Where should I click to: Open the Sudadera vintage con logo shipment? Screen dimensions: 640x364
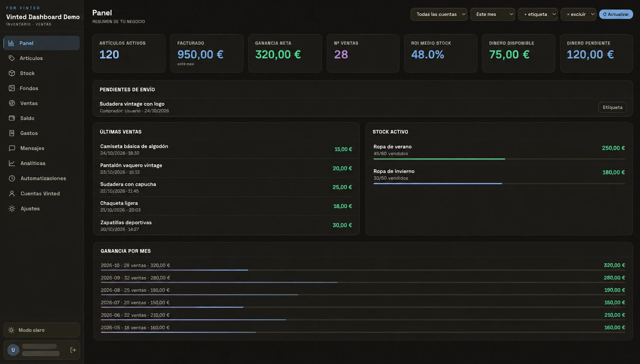[363, 107]
